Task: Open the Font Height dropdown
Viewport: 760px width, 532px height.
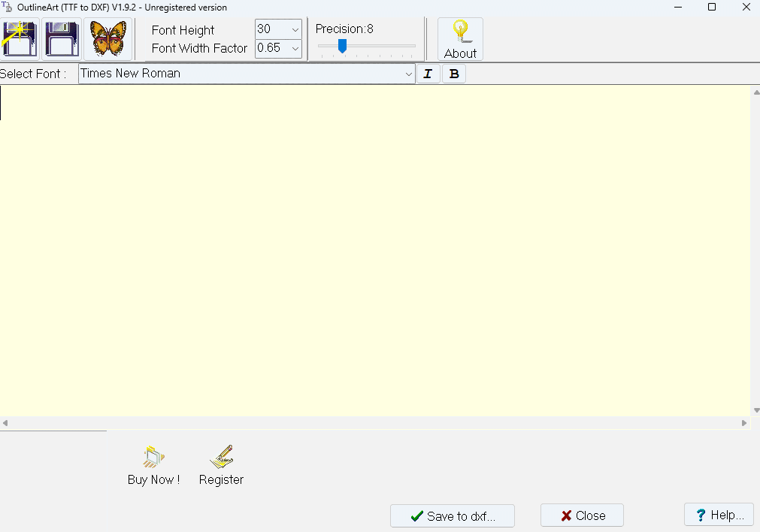Action: [x=294, y=29]
